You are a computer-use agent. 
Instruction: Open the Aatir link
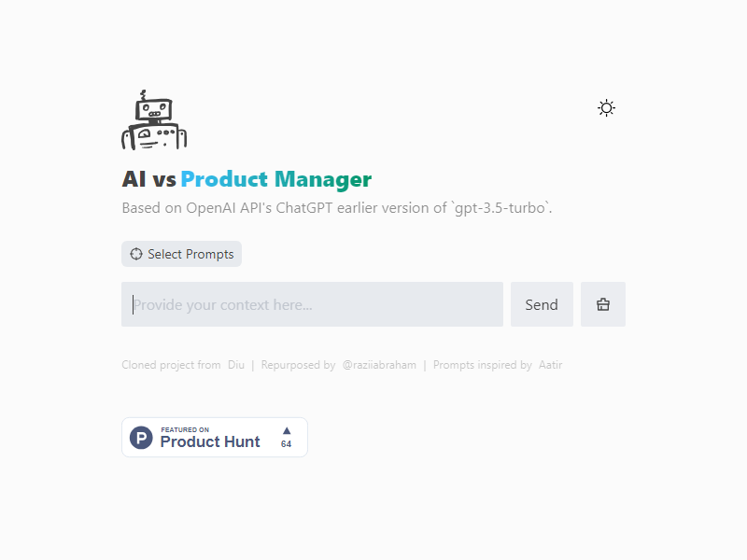pos(550,365)
